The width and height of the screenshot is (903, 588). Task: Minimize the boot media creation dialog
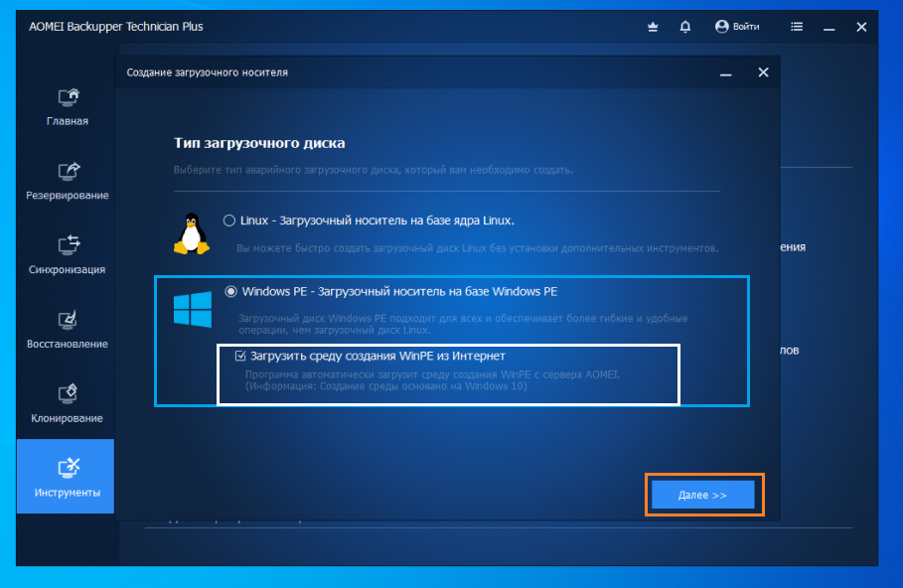pyautogui.click(x=725, y=73)
